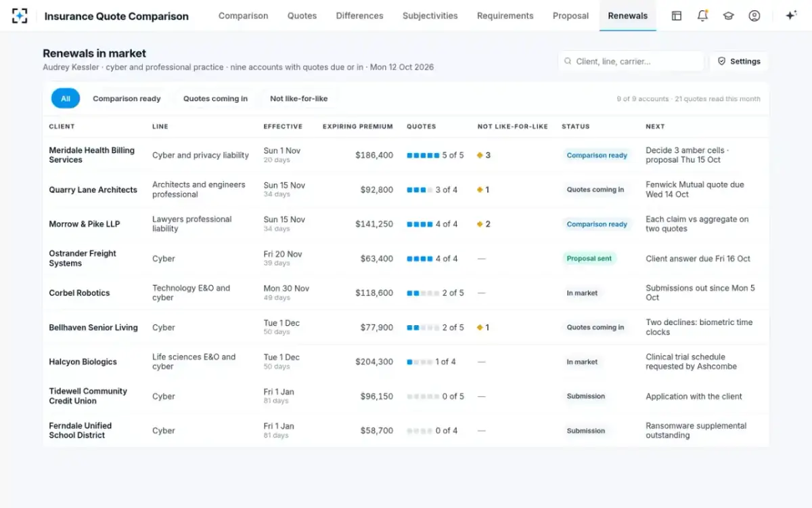Filter by Not like-for-like chip

(x=298, y=98)
